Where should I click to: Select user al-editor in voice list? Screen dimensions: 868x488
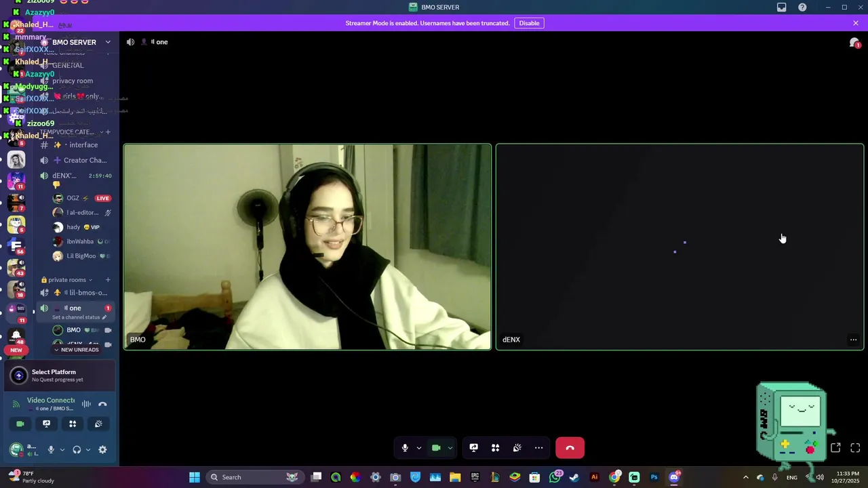coord(81,213)
